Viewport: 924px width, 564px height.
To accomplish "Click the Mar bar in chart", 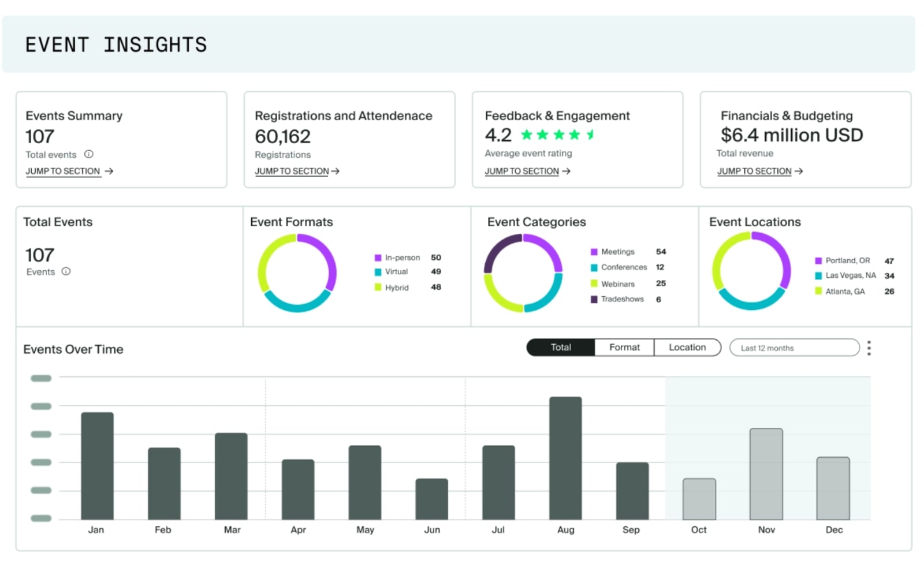I will 231,476.
